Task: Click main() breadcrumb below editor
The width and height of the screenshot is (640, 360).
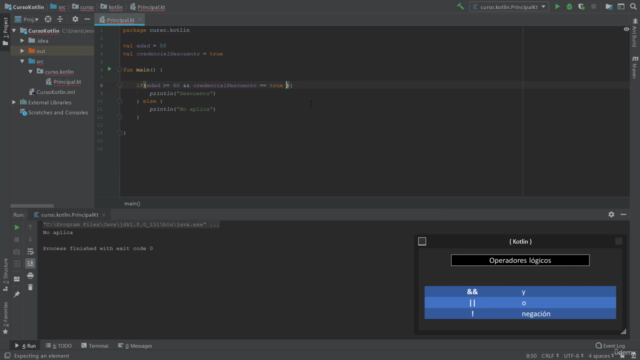Action: [x=132, y=203]
